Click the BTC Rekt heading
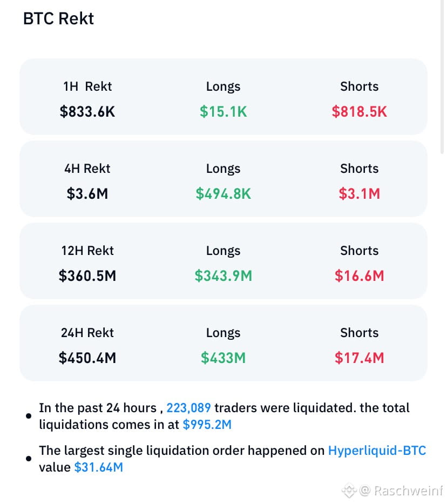The image size is (447, 504). coord(58,18)
